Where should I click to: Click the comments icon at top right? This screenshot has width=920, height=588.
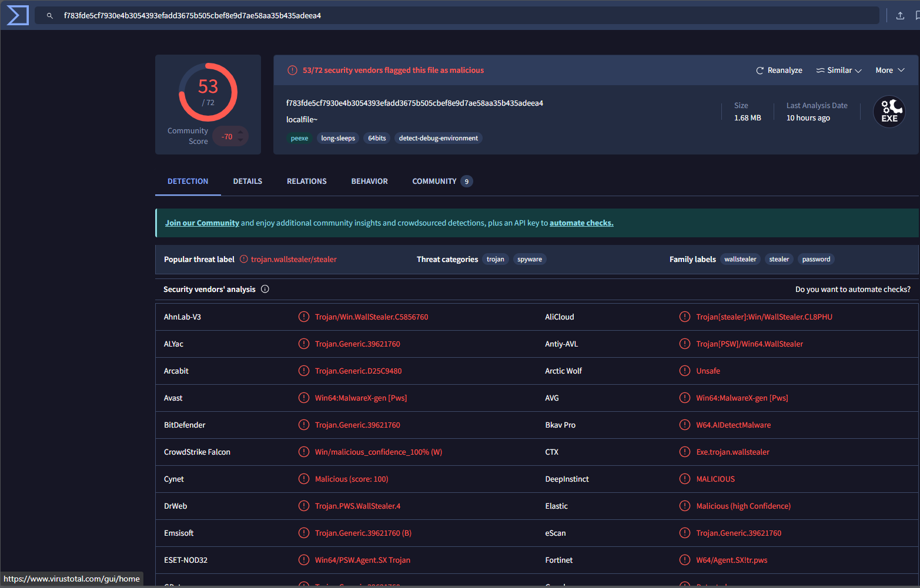pos(917,16)
